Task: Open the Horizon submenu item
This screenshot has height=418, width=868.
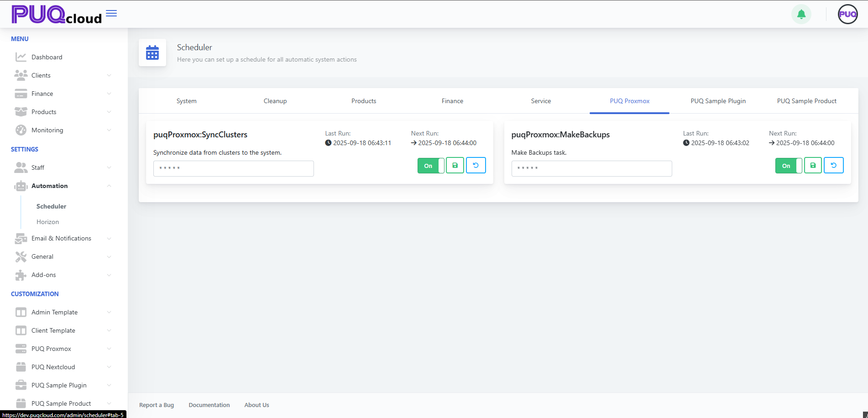Action: click(47, 222)
